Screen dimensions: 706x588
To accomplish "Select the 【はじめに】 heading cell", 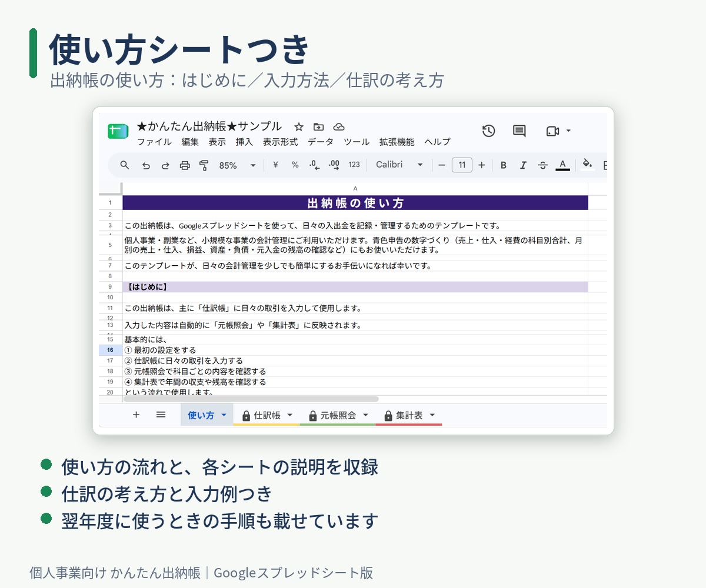I will pos(355,287).
